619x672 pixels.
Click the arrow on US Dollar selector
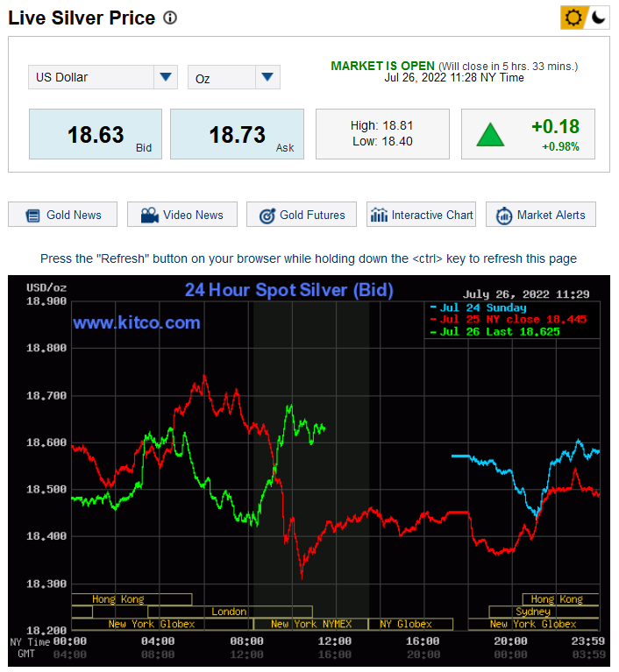click(x=166, y=77)
